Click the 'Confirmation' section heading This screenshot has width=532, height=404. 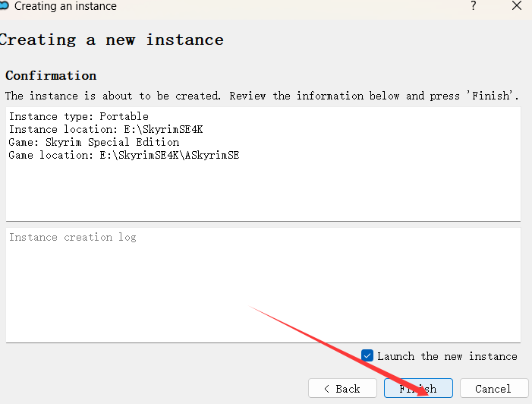[x=51, y=76]
